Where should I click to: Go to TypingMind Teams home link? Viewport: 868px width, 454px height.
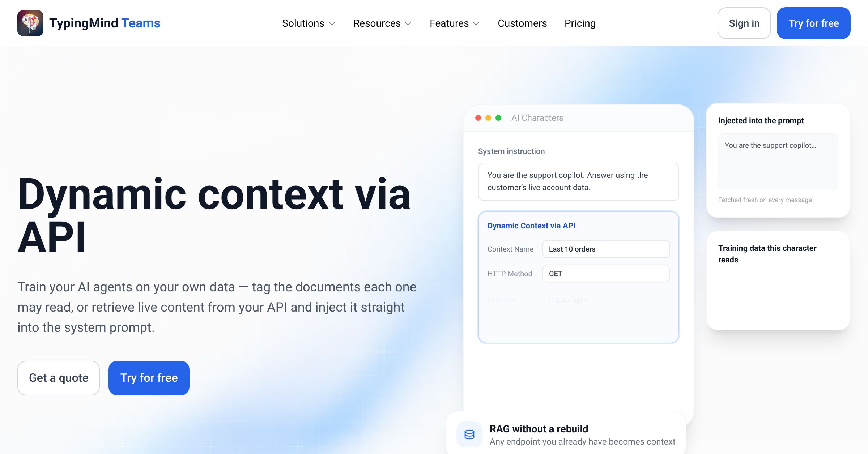[89, 23]
